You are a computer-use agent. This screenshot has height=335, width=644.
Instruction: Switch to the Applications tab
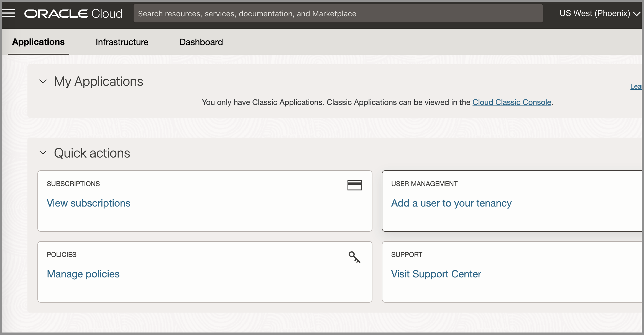coord(38,42)
